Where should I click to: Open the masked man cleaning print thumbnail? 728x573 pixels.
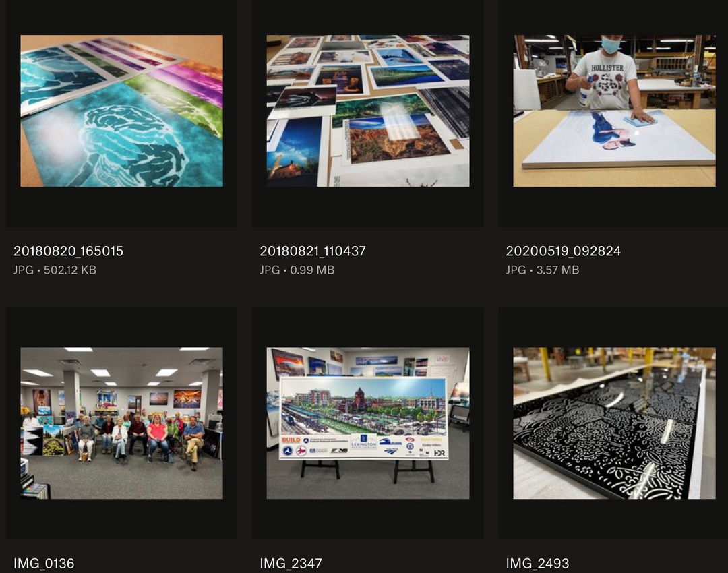614,111
